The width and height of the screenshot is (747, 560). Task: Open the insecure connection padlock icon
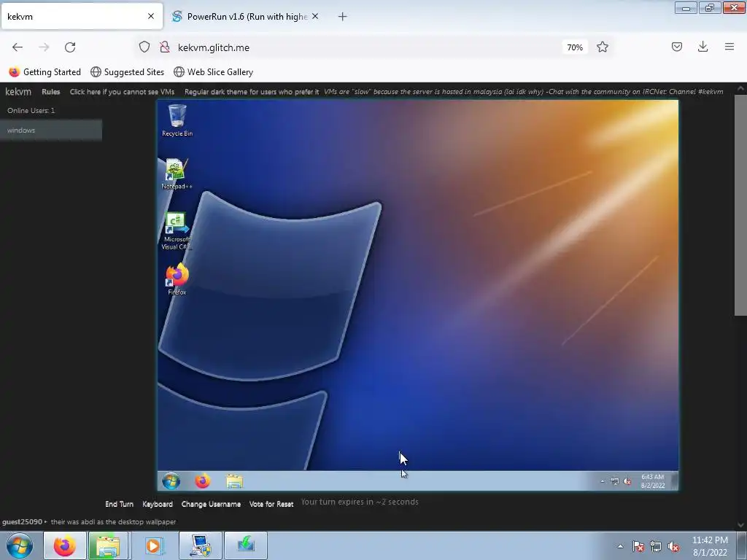(165, 47)
